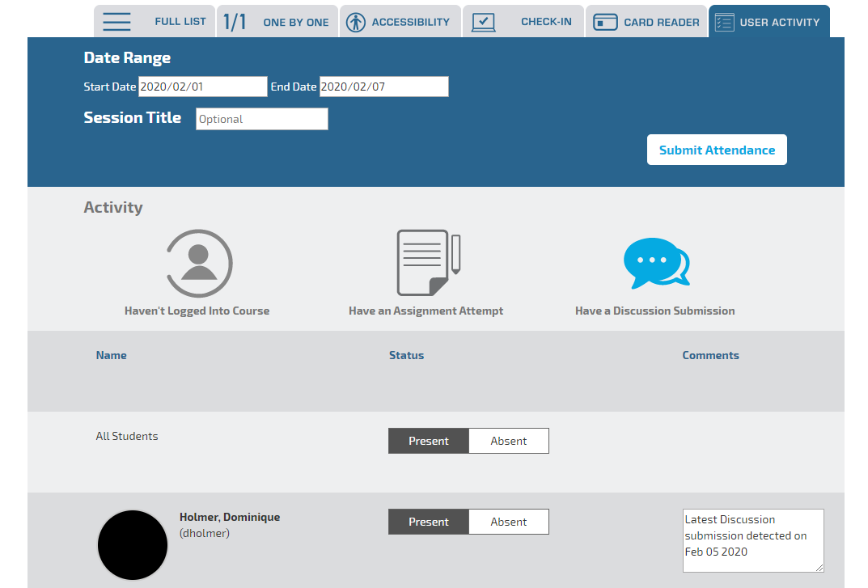Mark Dominique Holmer as Present
The height and width of the screenshot is (588, 868).
tap(429, 522)
